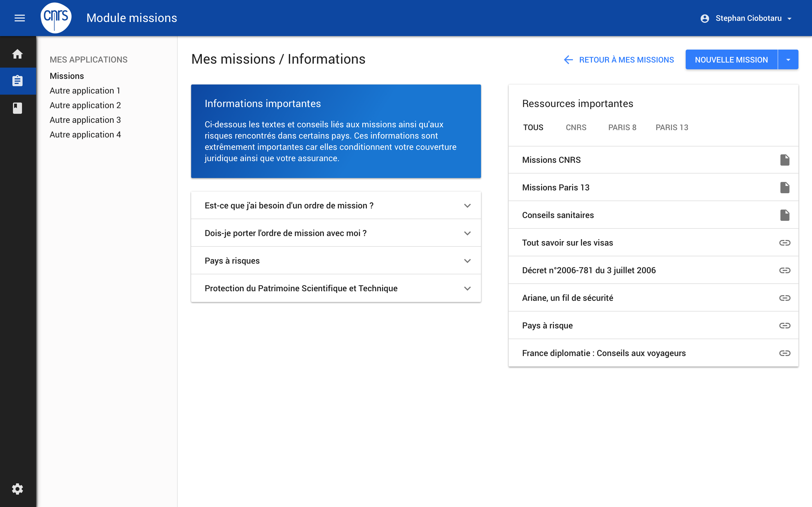Click the CNRS logo

[56, 18]
